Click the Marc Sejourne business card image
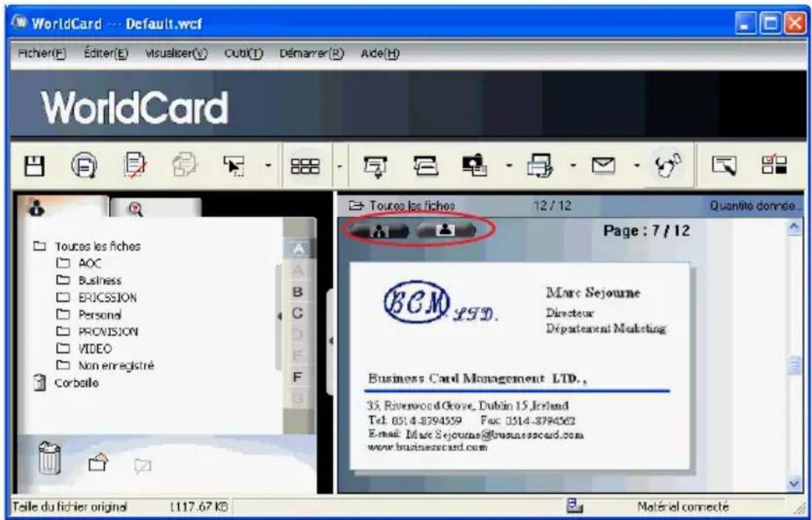812x520 pixels. (x=520, y=366)
